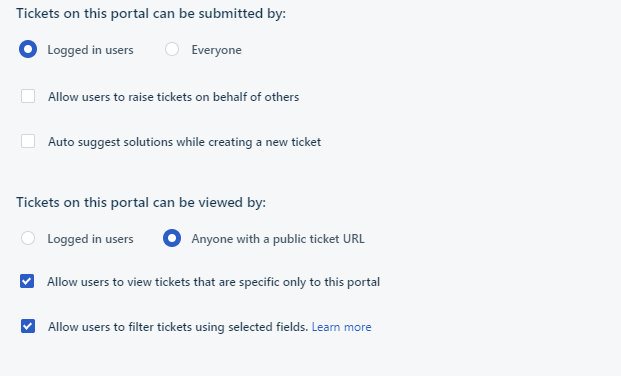
Task: Click the 'Tickets on this portal can be viewed by' heading
Action: coord(141,202)
